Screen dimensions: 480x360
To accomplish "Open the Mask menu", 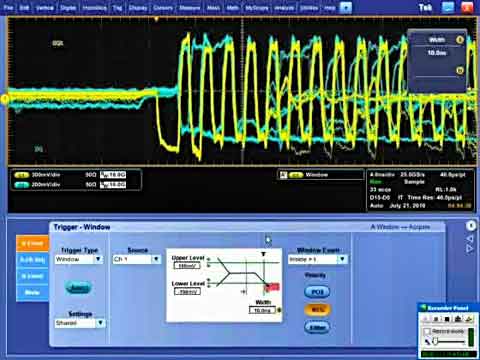I will tap(213, 7).
